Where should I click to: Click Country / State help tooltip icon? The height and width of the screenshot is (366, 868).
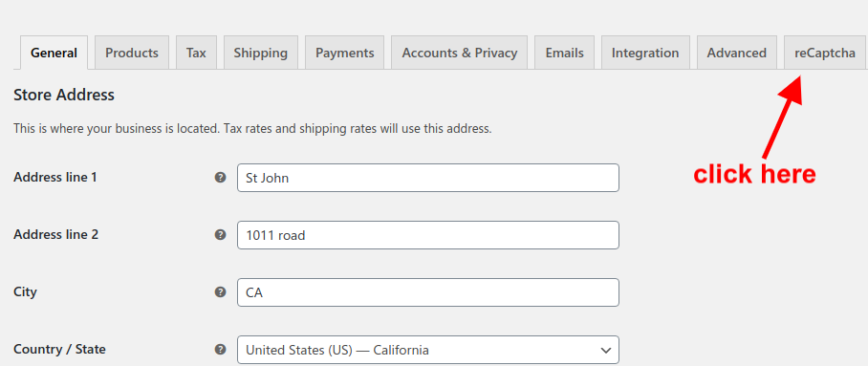(220, 350)
